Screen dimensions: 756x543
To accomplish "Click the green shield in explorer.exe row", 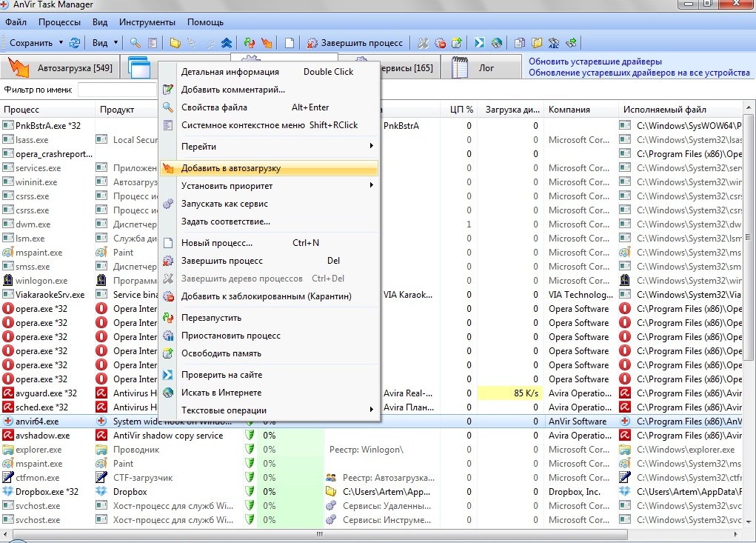I will [x=250, y=450].
